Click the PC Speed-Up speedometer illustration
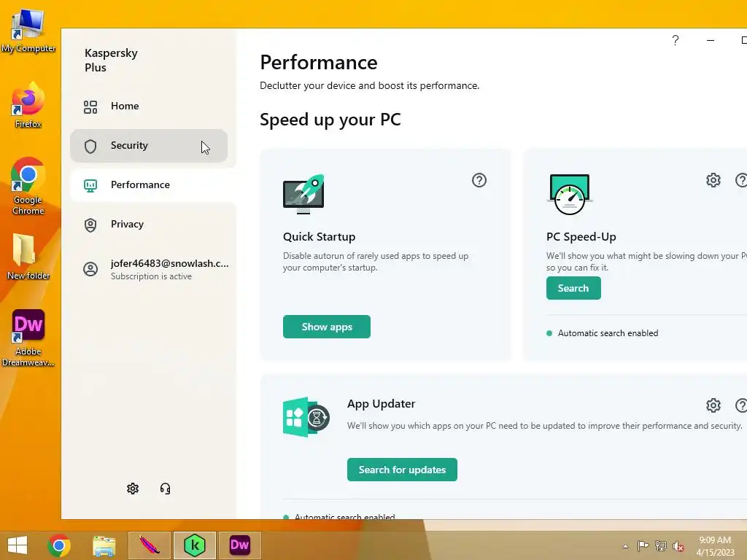The width and height of the screenshot is (747, 560). [x=570, y=194]
